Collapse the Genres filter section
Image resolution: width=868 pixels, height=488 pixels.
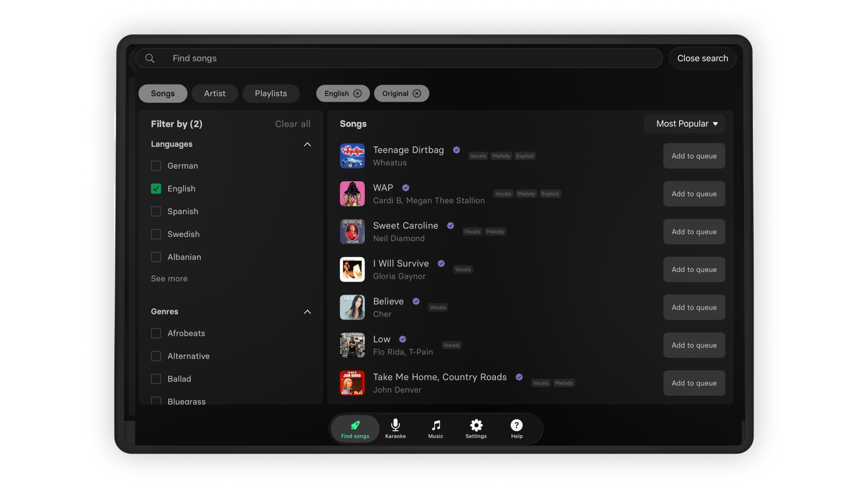point(307,312)
